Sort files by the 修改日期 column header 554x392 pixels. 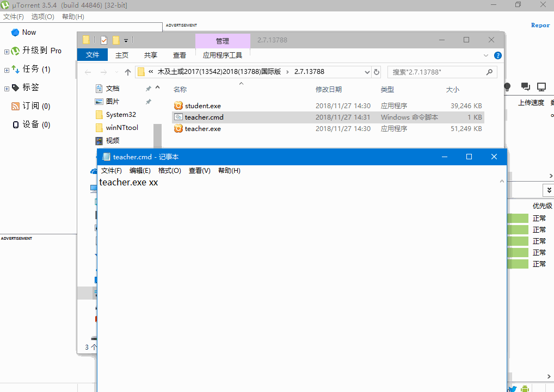click(329, 90)
